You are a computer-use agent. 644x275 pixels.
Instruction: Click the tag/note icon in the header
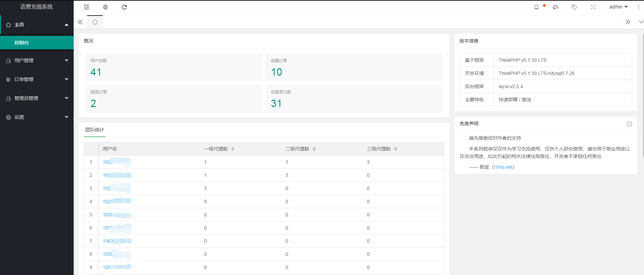coord(574,7)
